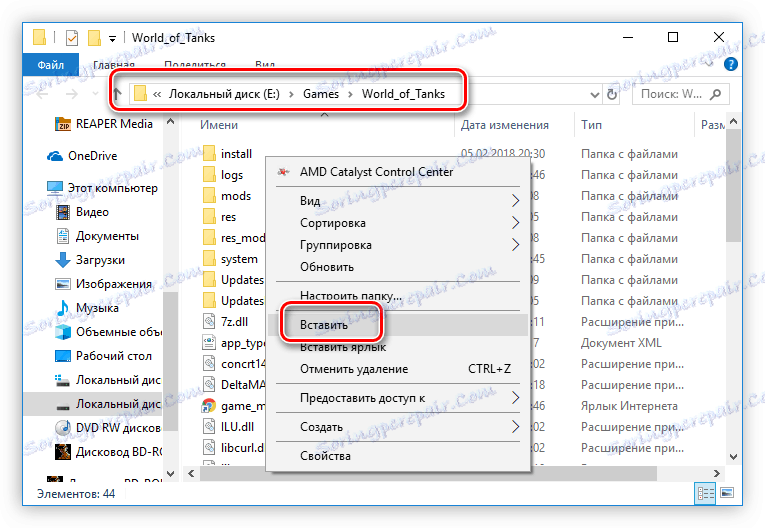The width and height of the screenshot is (765, 528).
Task: Open Изображения in navigation pane
Action: 103,284
